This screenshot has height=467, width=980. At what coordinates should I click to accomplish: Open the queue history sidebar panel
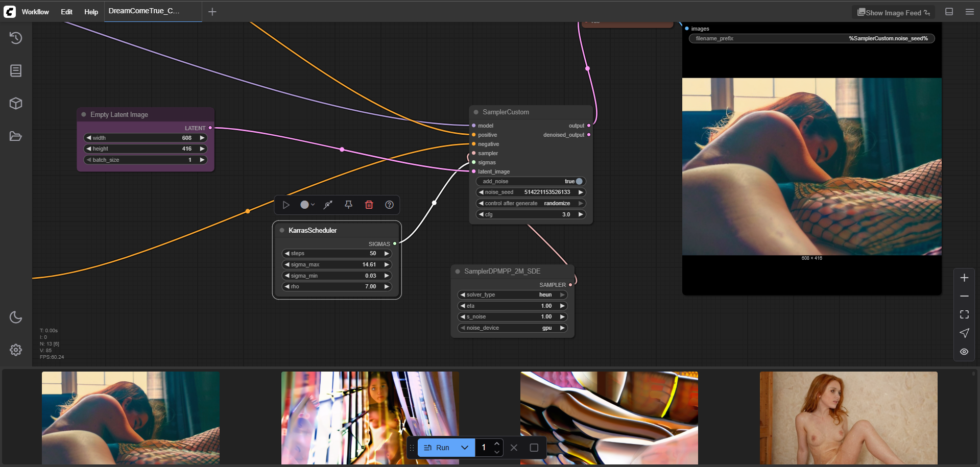point(16,38)
